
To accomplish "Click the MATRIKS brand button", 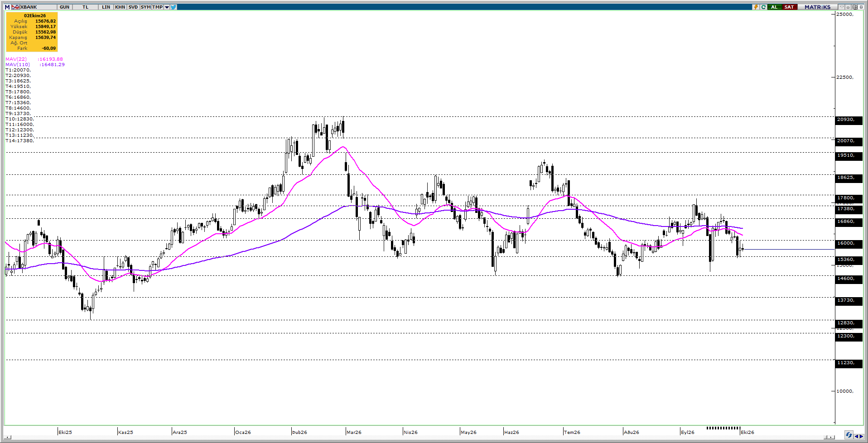I will (817, 7).
